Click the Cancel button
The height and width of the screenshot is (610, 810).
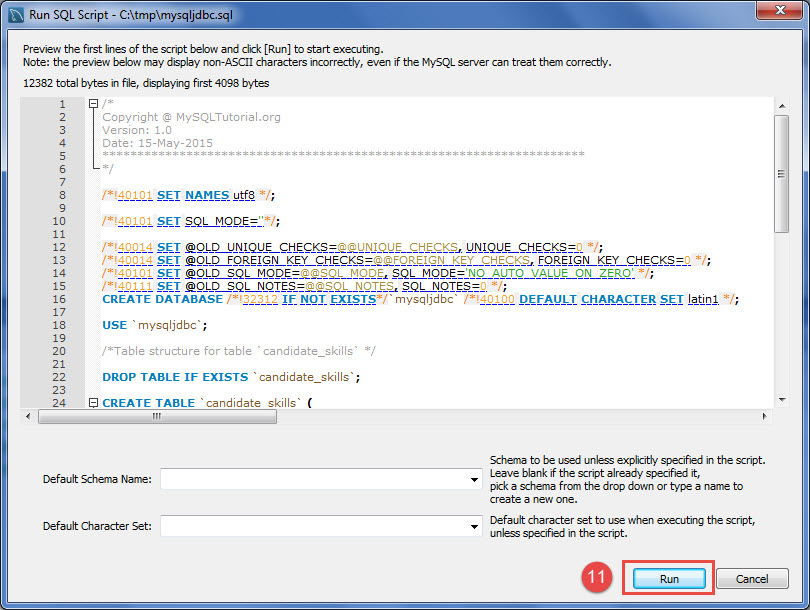coord(751,578)
